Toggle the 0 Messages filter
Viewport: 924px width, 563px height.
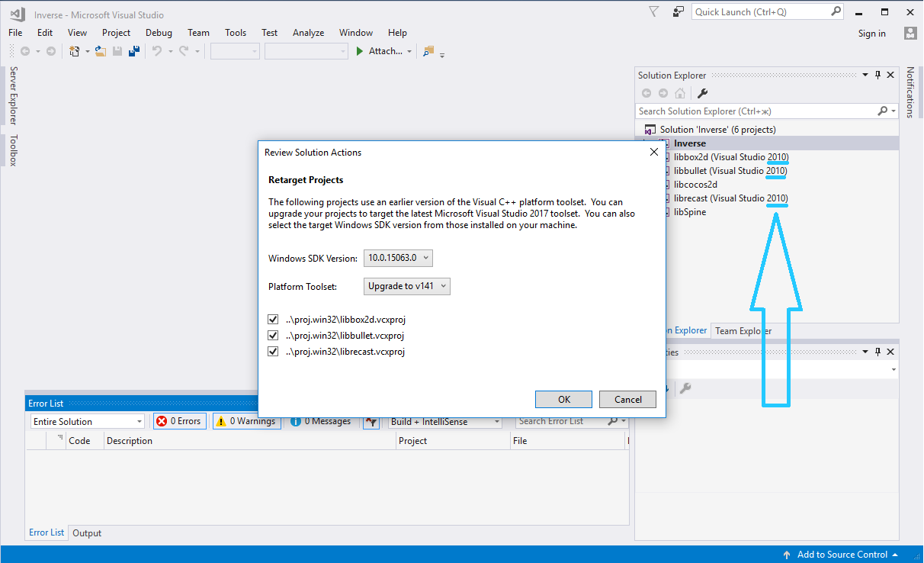320,421
